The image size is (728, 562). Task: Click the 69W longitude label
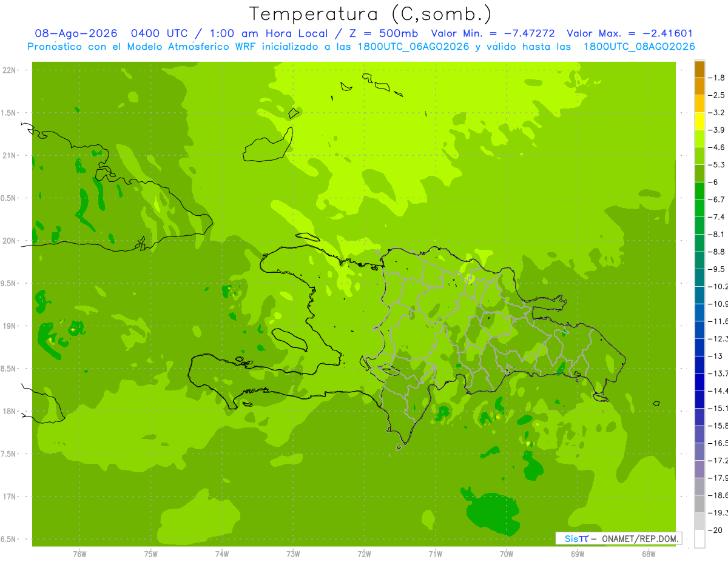point(578,554)
